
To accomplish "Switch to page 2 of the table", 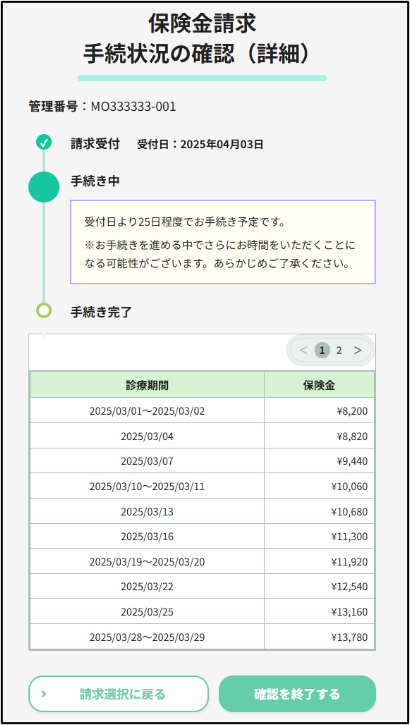I will pyautogui.click(x=339, y=350).
